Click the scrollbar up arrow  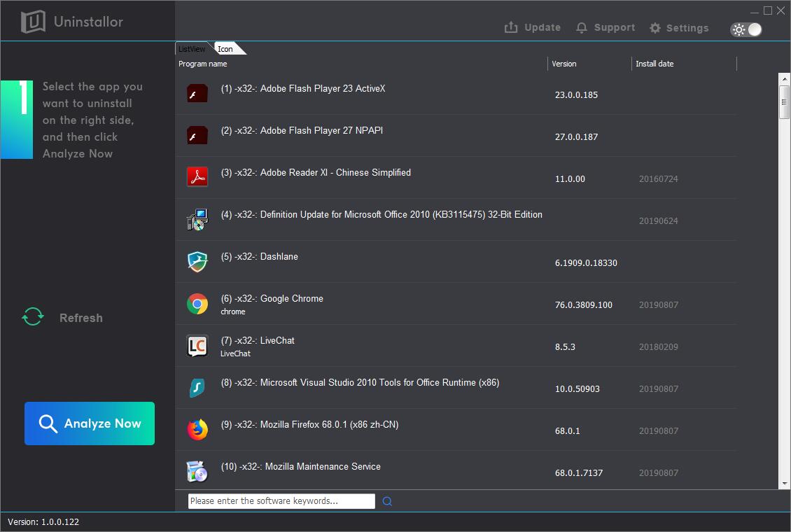pyautogui.click(x=784, y=78)
